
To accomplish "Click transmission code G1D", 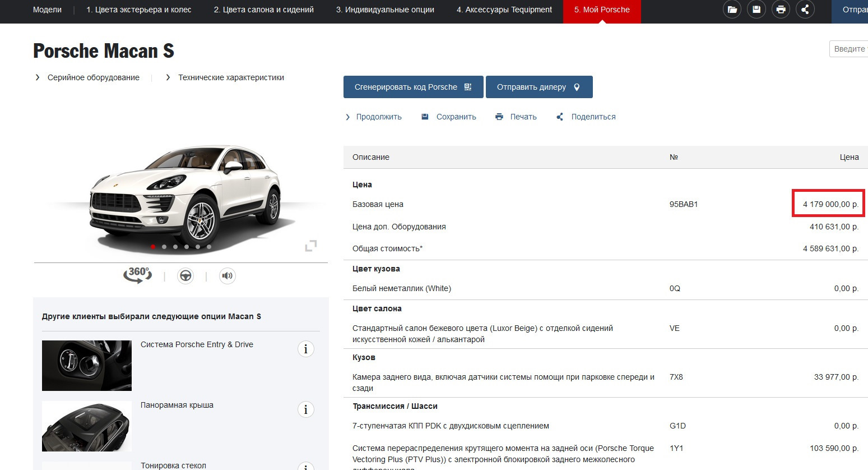I will click(x=677, y=426).
